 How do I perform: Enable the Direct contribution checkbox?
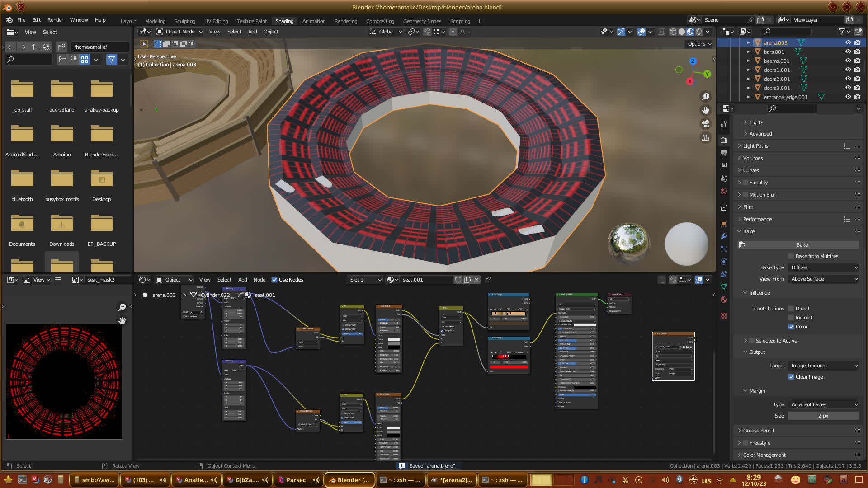[x=791, y=309]
